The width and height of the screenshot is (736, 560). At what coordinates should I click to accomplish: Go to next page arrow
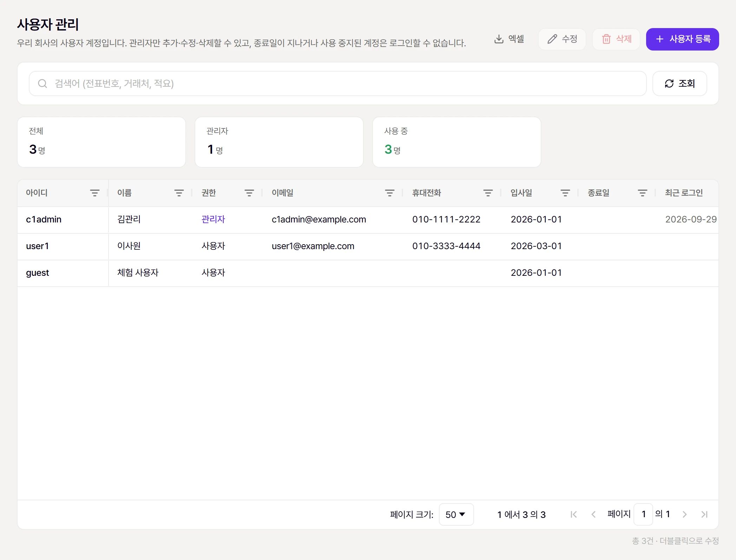(684, 514)
